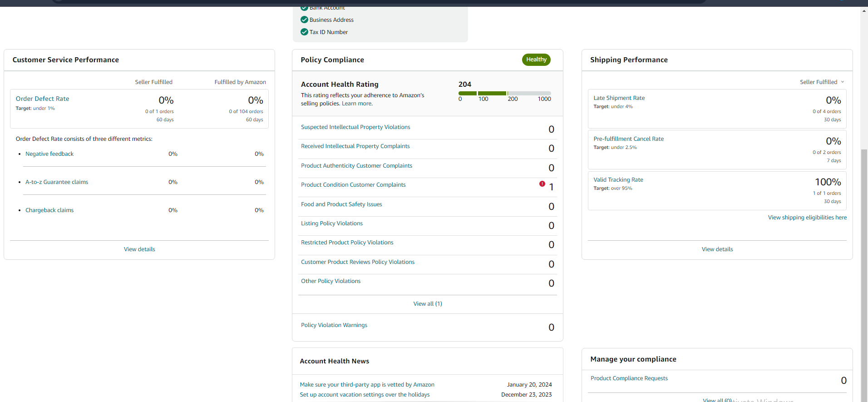Open the Learn more link for Account Health Rating
Viewport: 868px width, 402px height.
(357, 104)
